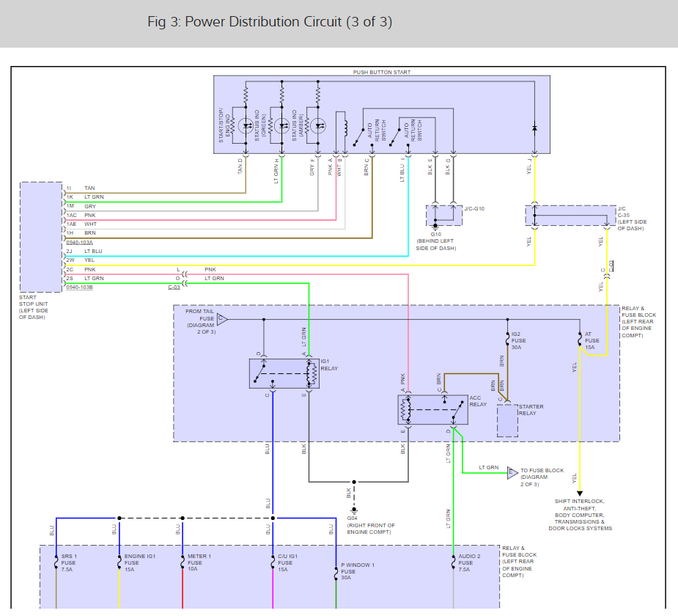The height and width of the screenshot is (616, 678).
Task: Select the Starter Relay dashed box
Action: pos(508,420)
